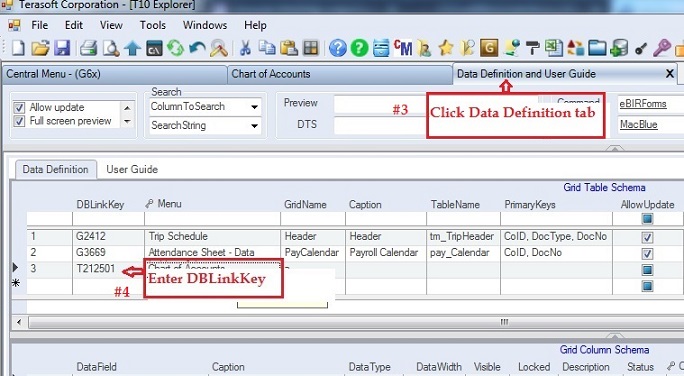Collapse the panel above Grid Column Schema

[x=615, y=336]
